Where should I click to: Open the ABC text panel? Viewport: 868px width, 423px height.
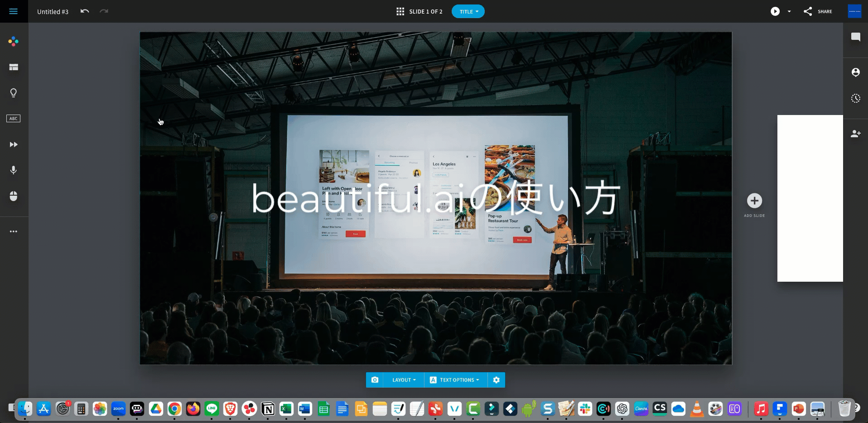(14, 119)
